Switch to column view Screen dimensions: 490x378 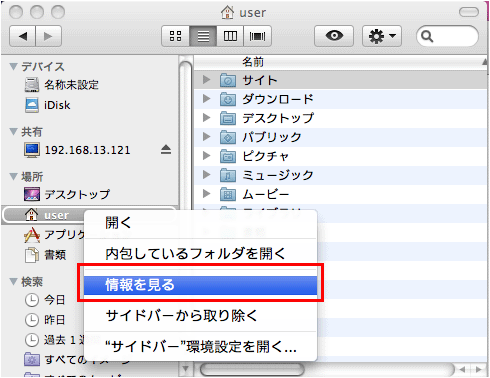pos(230,36)
